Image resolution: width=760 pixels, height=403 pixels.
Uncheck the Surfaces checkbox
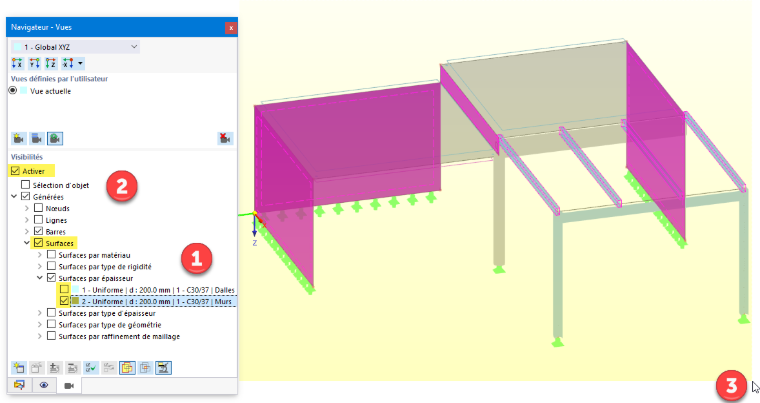pos(38,243)
